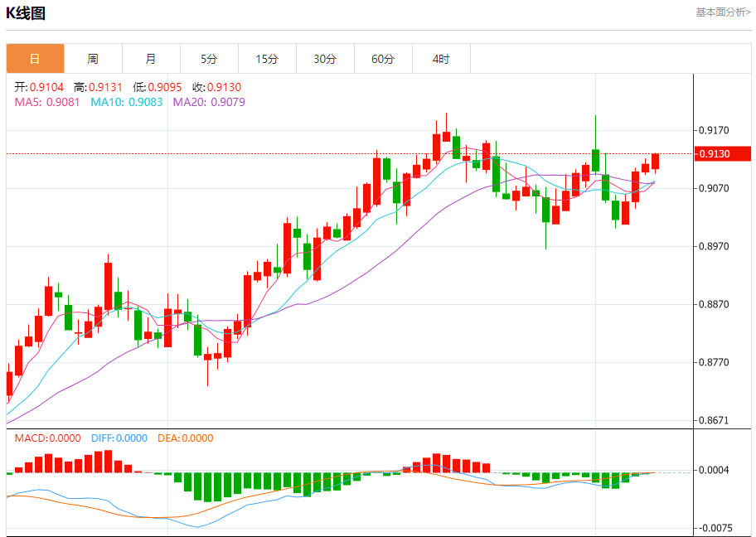Screen dimensions: 756x537
Task: Click the closing price 收:0.9130
Action: pos(216,87)
